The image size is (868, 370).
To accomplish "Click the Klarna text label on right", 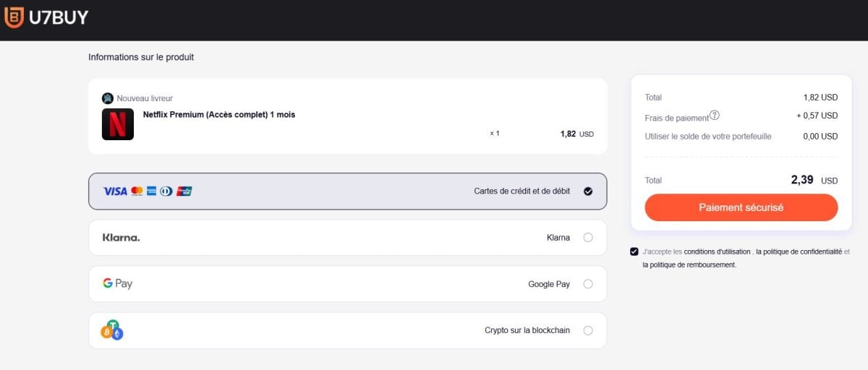I will [x=558, y=238].
